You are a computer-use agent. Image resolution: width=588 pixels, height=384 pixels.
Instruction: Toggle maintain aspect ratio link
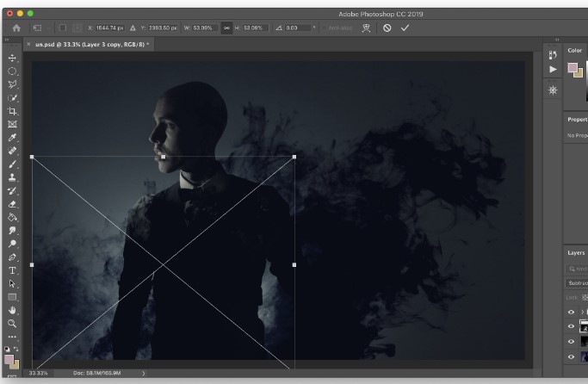226,28
